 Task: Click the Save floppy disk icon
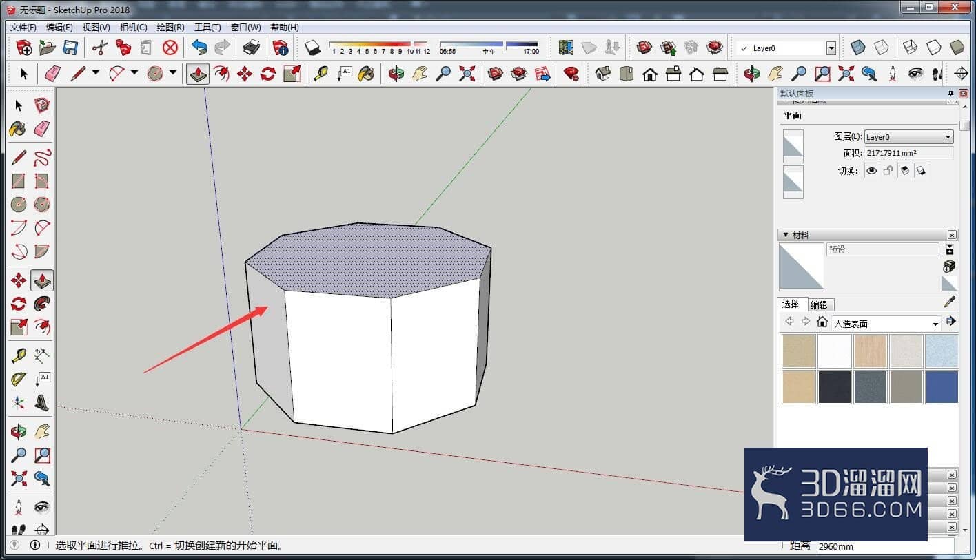coord(70,48)
